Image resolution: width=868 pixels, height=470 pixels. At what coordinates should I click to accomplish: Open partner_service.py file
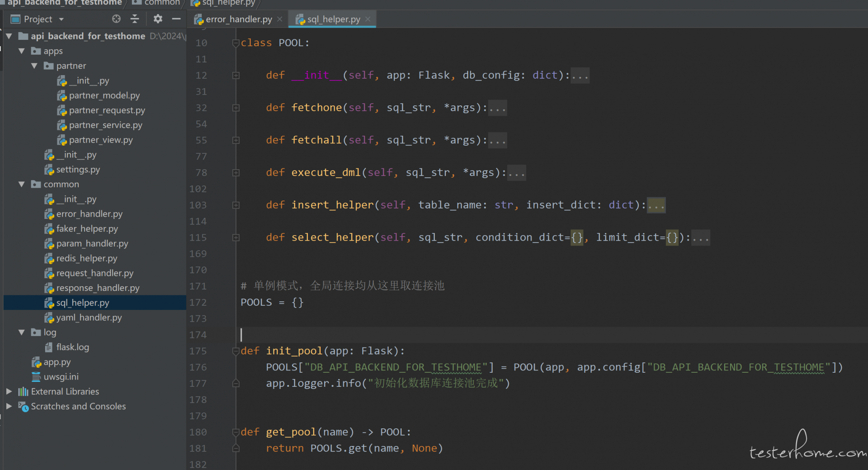(106, 125)
